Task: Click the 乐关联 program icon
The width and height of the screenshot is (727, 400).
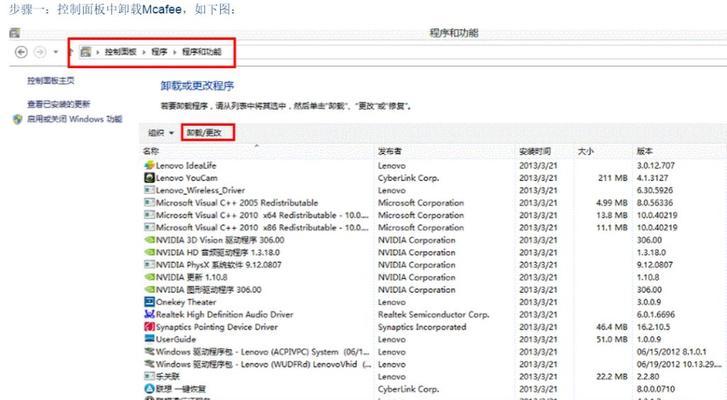Action: 149,376
